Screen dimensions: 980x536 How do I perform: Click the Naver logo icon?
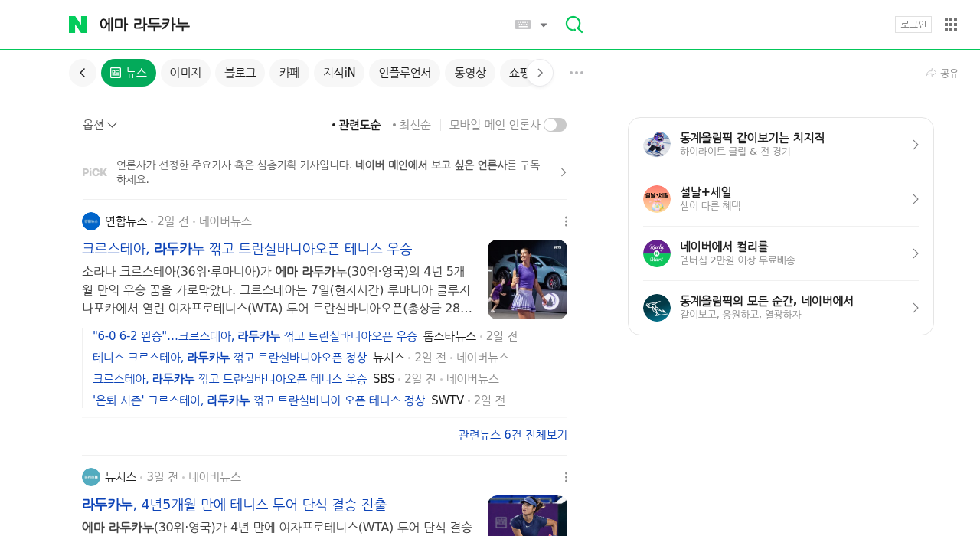(x=78, y=24)
